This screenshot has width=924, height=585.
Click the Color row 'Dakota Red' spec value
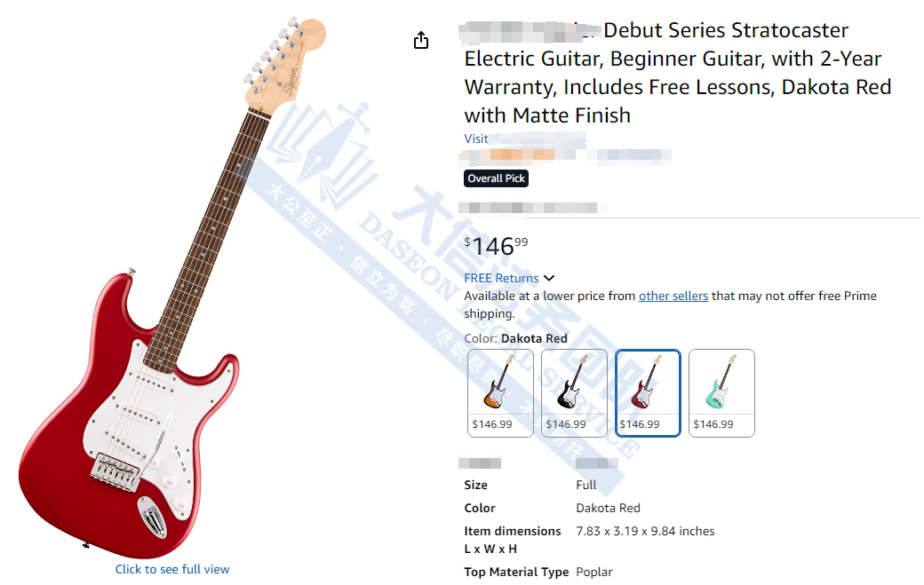(x=608, y=508)
